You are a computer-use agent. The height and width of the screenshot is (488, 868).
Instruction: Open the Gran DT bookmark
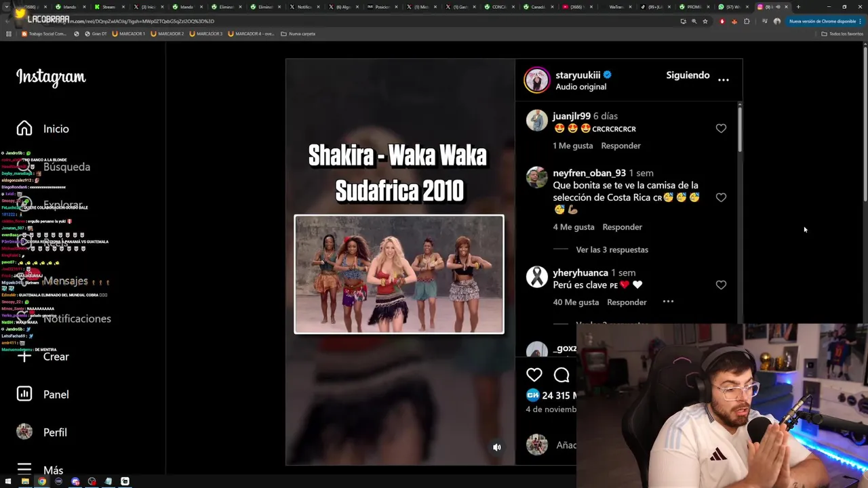[96, 33]
